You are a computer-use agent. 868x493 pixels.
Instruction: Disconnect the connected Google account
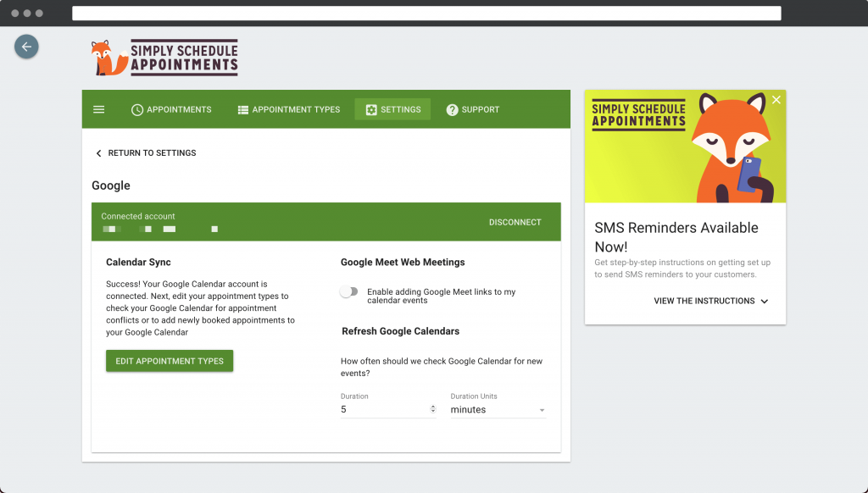(515, 222)
